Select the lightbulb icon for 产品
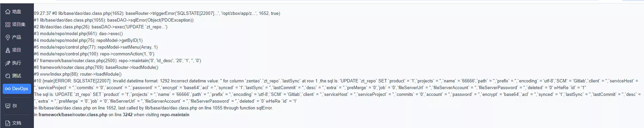Screen dimensions: 644x128 8,37
